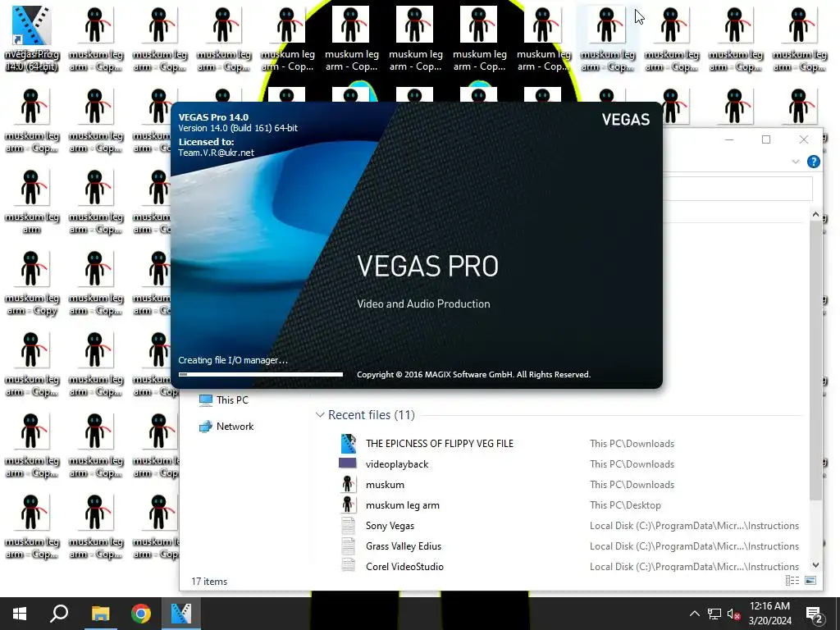Open the network tray icon
The image size is (840, 630).
pyautogui.click(x=714, y=614)
